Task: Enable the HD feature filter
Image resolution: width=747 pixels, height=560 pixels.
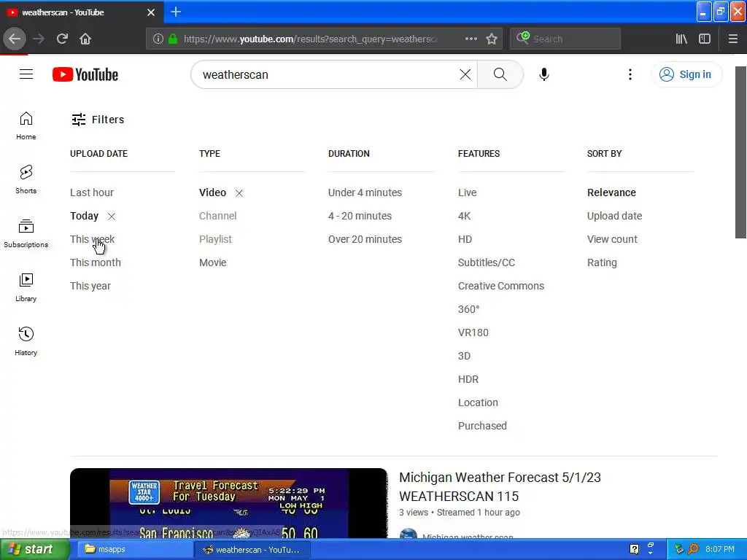Action: click(x=465, y=239)
